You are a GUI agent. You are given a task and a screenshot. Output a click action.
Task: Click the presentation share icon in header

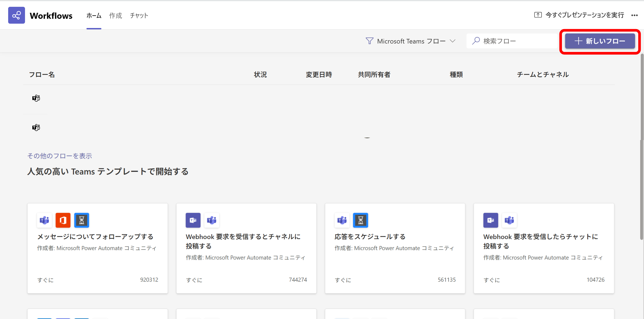point(538,15)
